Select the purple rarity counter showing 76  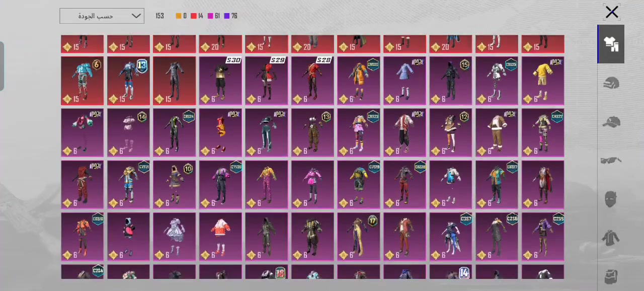click(230, 16)
